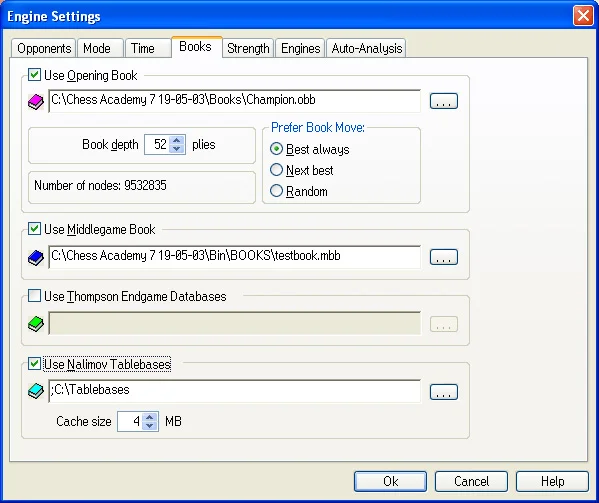Enable Use Thompson Endgame Databases
Screen dimensions: 599x503
coord(34,296)
